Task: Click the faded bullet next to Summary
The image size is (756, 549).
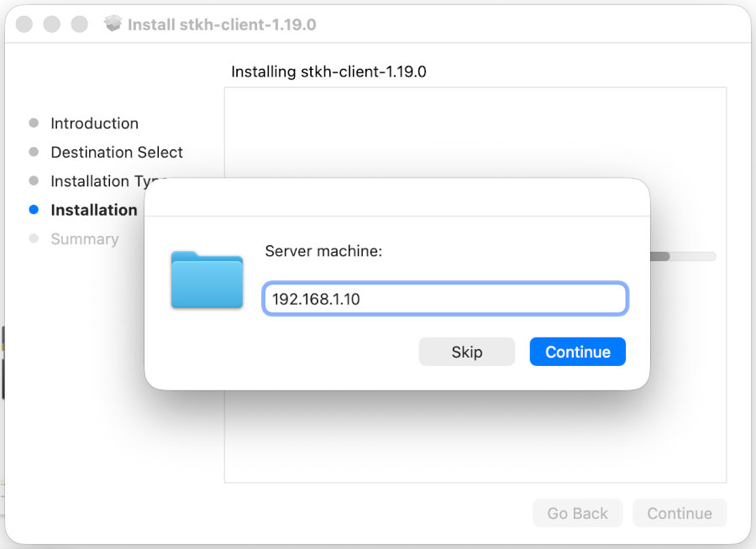Action: tap(34, 239)
